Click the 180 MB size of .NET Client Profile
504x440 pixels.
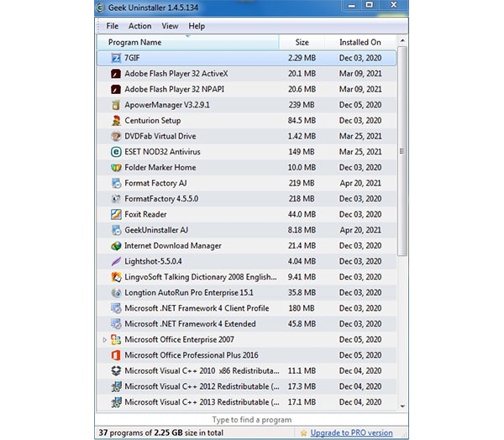pos(302,308)
